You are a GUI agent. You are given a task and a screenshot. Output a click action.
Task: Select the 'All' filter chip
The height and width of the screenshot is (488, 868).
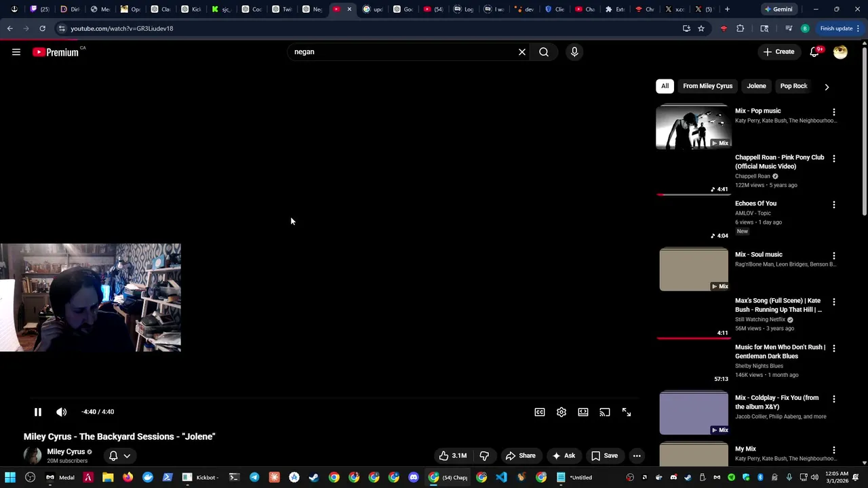coord(665,86)
